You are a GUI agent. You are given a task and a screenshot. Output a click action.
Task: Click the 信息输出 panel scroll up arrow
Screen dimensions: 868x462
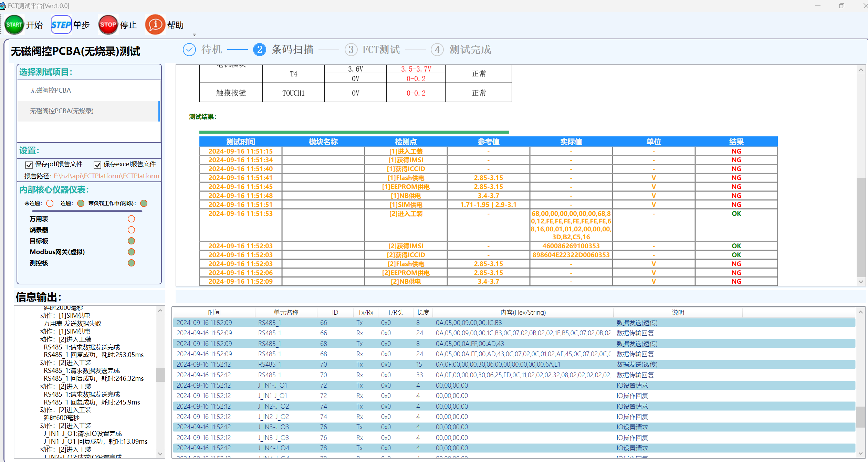tap(160, 310)
